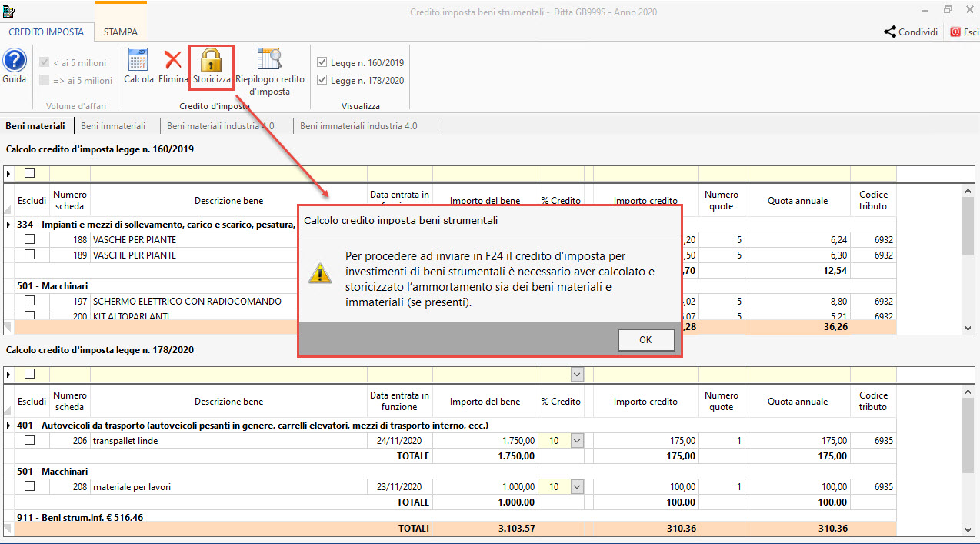Tick the filter-row checkbox of legge 178/2020 table

pos(30,374)
